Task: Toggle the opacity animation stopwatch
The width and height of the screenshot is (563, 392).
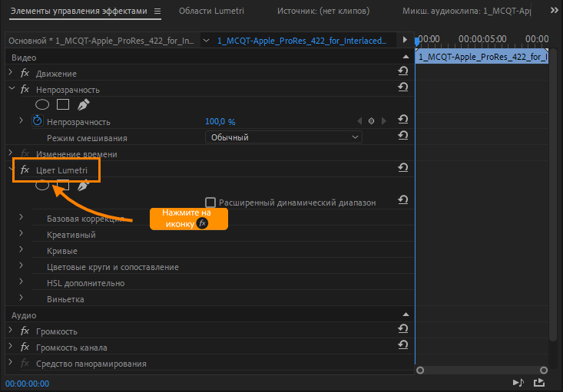Action: tap(37, 120)
